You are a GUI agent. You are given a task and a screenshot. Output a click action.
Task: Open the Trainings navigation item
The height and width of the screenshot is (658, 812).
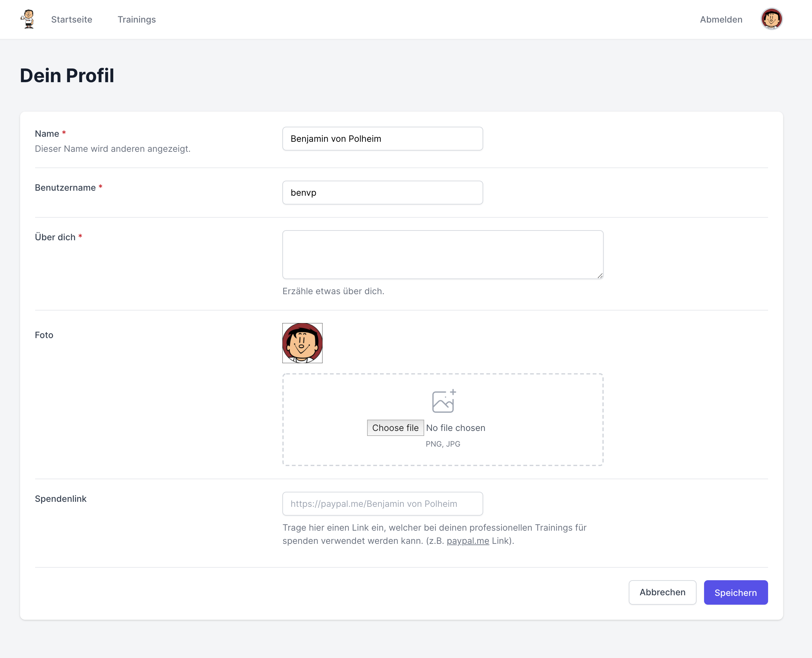click(136, 19)
